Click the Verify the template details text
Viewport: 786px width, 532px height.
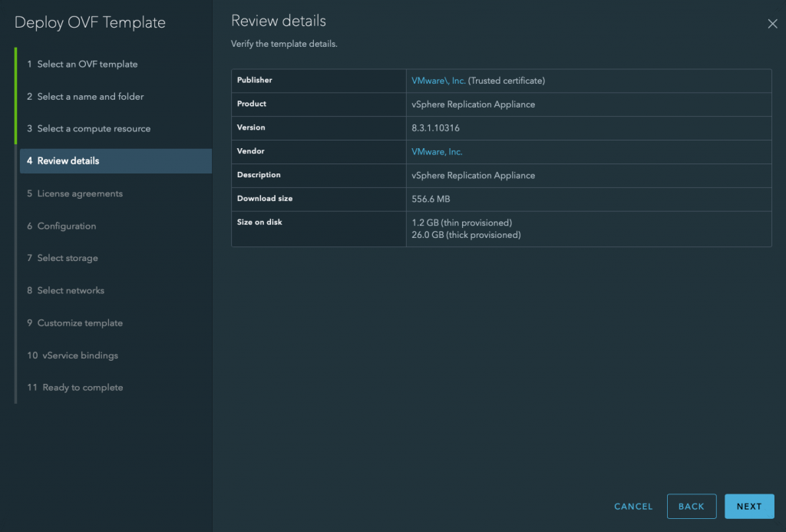[284, 44]
